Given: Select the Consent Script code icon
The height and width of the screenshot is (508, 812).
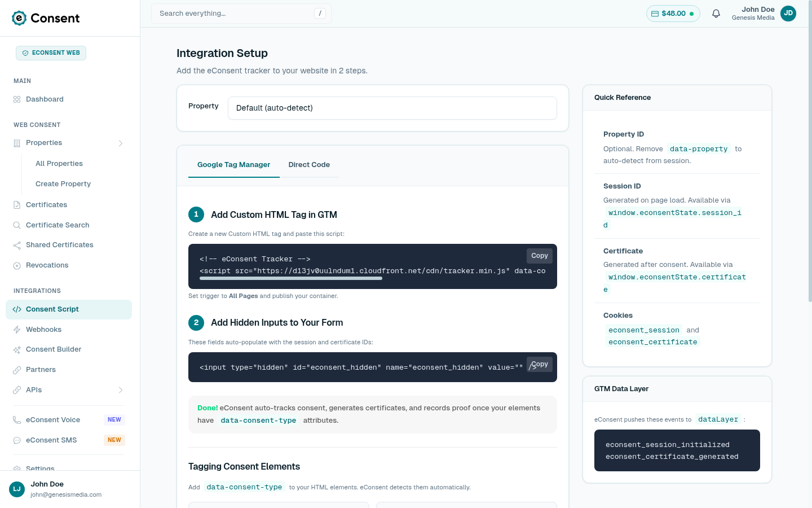Looking at the screenshot, I should pos(17,309).
